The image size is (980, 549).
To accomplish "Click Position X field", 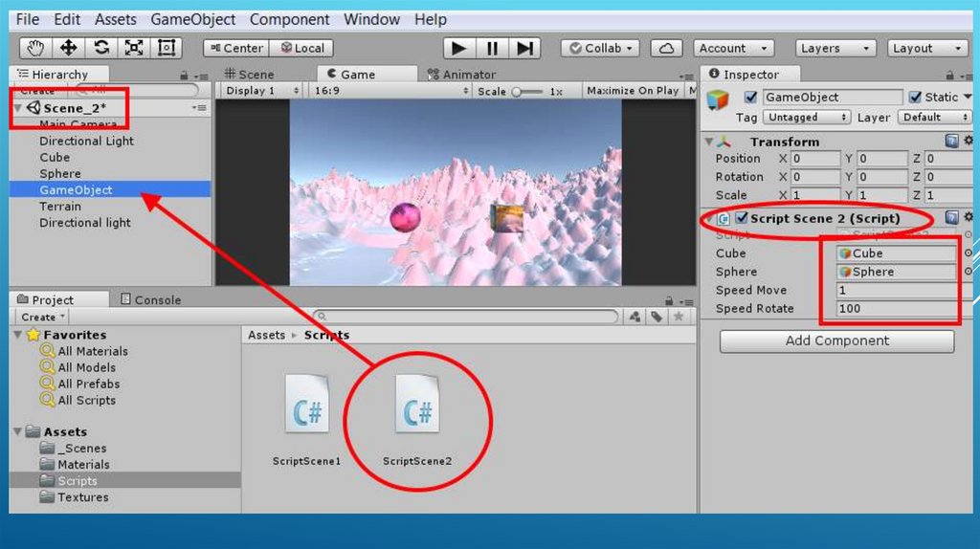I will [x=815, y=159].
